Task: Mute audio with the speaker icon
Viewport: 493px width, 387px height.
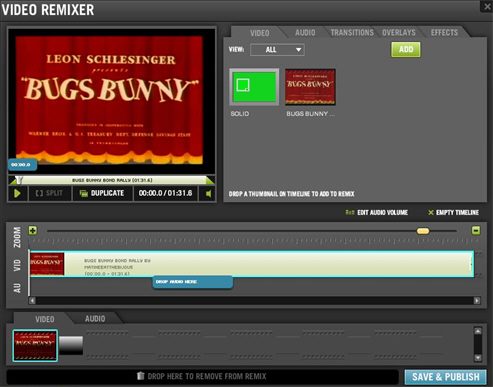Action: [208, 194]
